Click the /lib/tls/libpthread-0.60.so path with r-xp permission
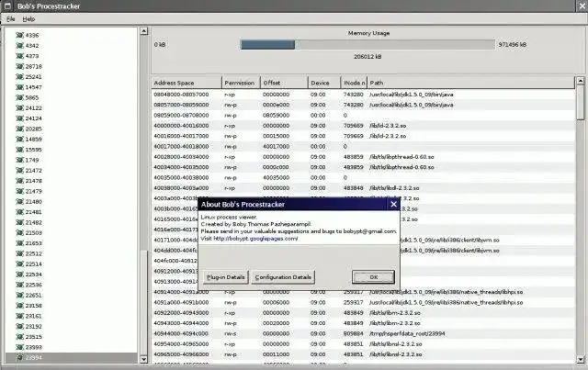This screenshot has width=588, height=370. click(x=401, y=157)
